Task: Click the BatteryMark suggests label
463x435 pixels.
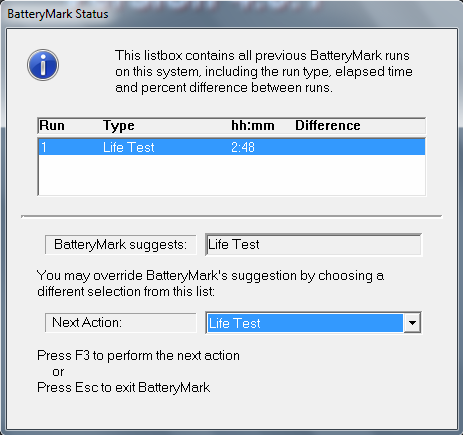Action: coord(121,245)
